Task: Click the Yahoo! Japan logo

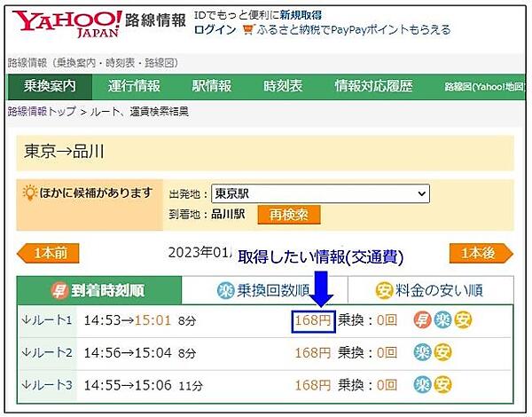Action: coord(67,24)
